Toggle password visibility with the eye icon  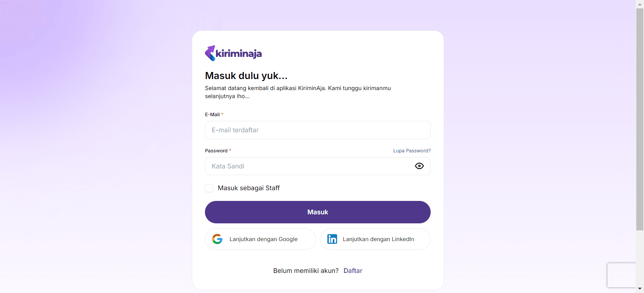pos(419,166)
